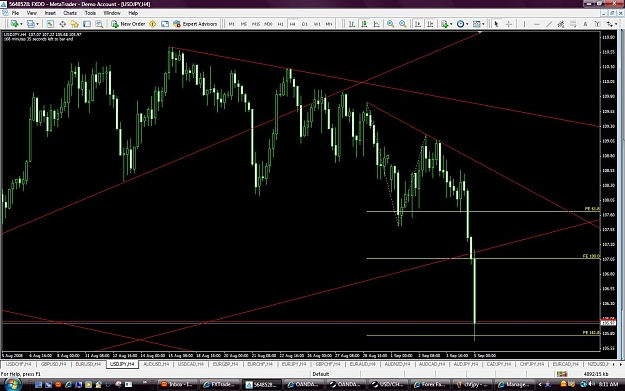Screen dimensions: 625x391
Task: Select the Text tool labeled A
Action: tap(585, 24)
